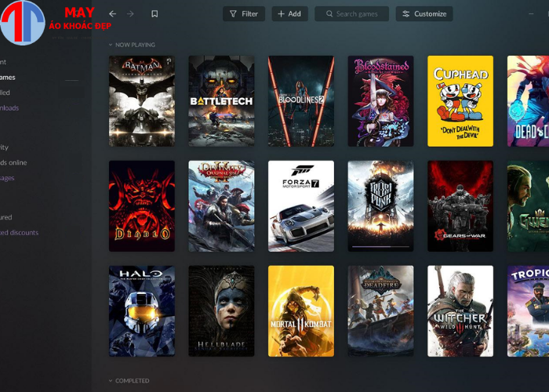
Task: Open the Filter options
Action: pos(243,14)
